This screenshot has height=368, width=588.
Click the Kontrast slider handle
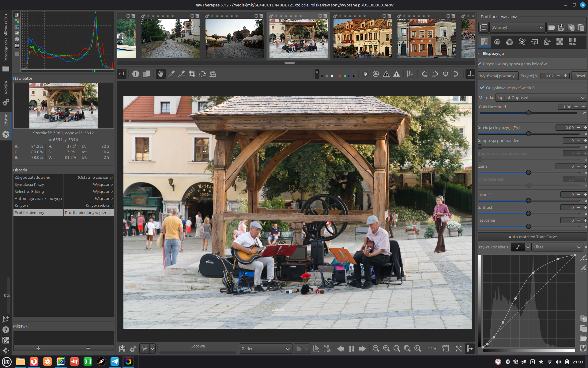tap(529, 213)
